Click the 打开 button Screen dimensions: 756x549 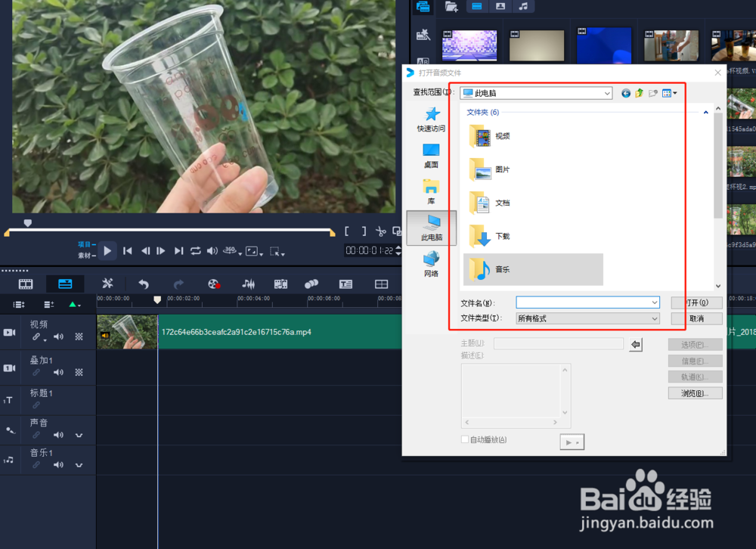697,302
